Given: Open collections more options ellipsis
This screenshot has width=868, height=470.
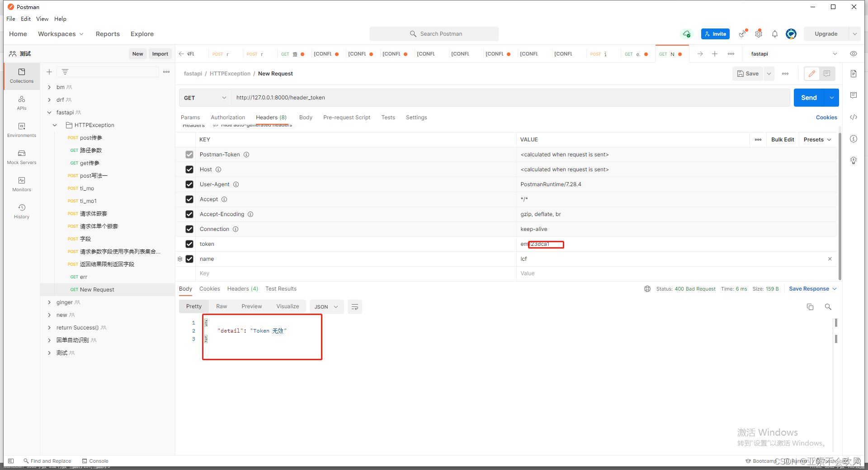Looking at the screenshot, I should click(x=166, y=72).
